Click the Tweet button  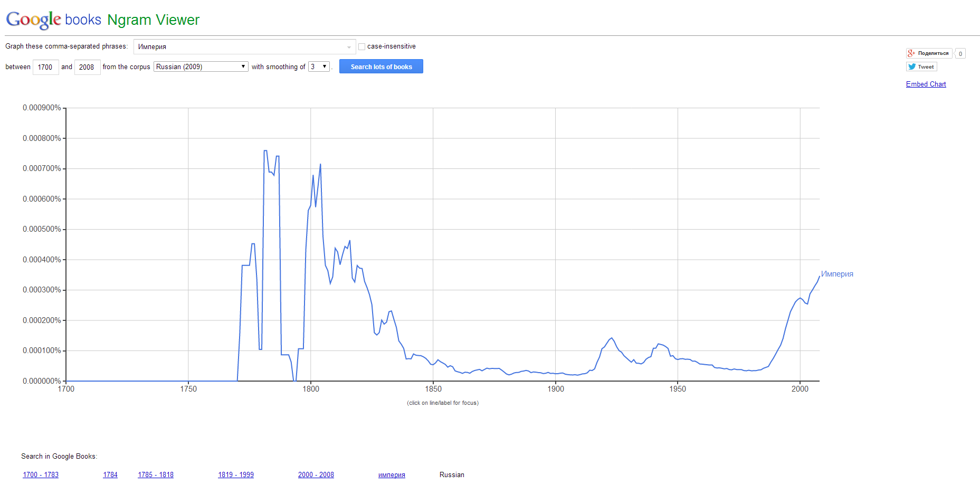tap(921, 67)
